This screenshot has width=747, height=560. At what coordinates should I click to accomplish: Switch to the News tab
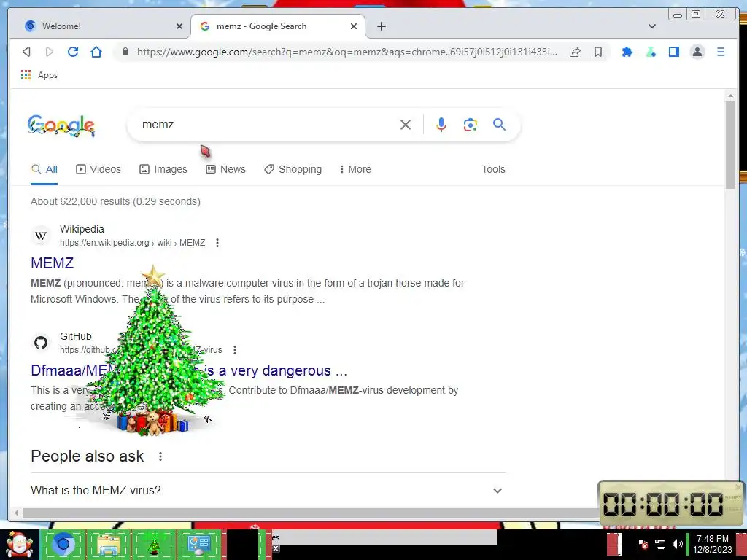[226, 169]
